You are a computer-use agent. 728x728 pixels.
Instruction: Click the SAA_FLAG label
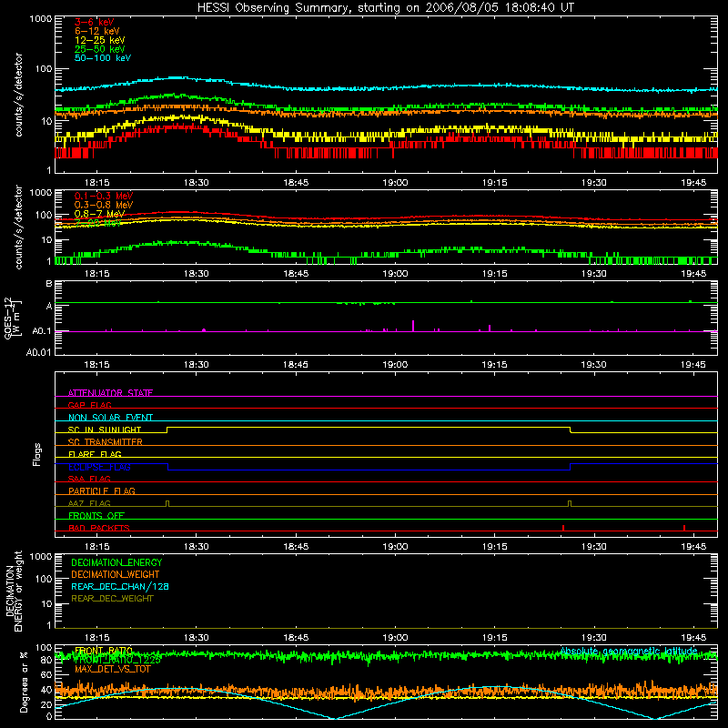89,479
